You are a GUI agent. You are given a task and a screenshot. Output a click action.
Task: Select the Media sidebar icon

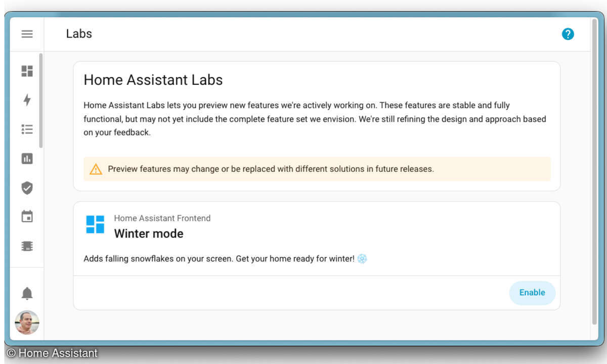27,246
